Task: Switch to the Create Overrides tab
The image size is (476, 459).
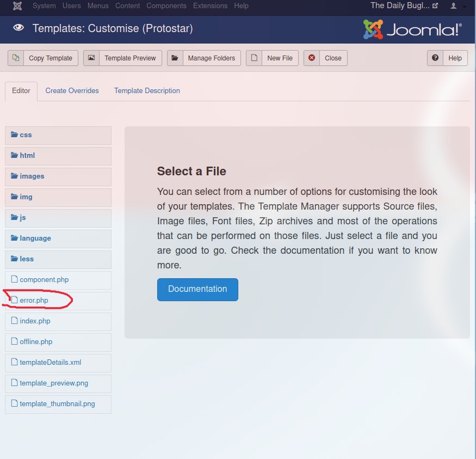Action: click(72, 91)
